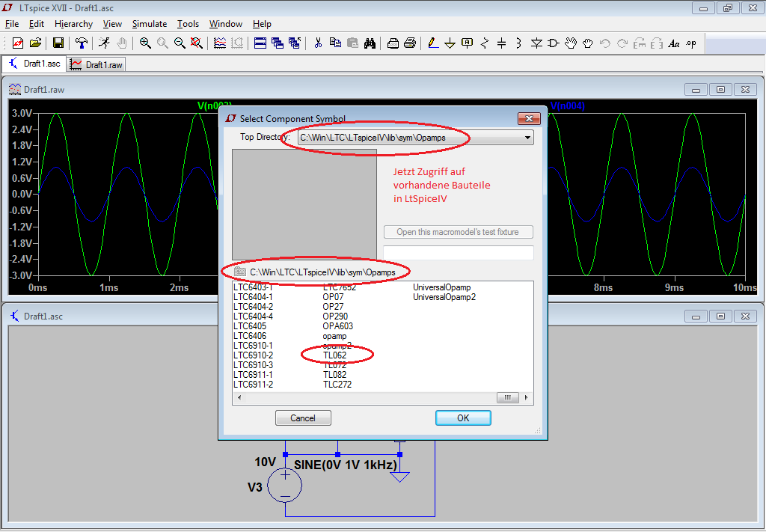Select OPA603 in the component list
This screenshot has height=532, width=766.
pyautogui.click(x=337, y=325)
